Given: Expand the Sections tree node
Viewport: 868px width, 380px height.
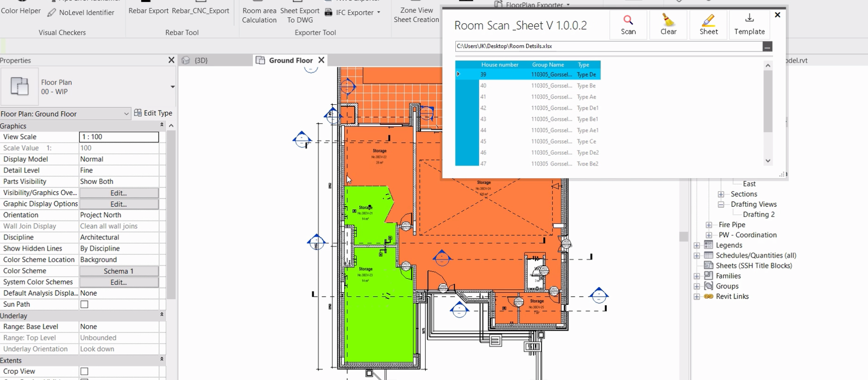Looking at the screenshot, I should tap(721, 194).
